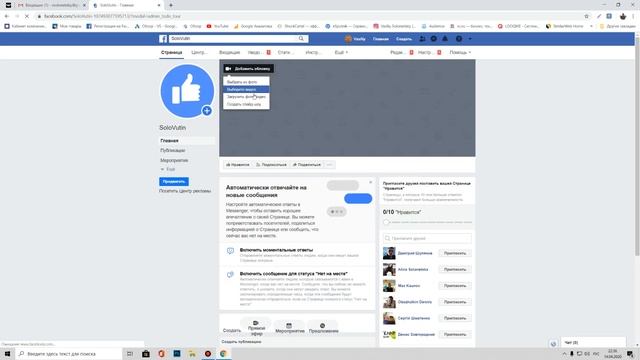Open the YouTube bookmark

coord(218,26)
